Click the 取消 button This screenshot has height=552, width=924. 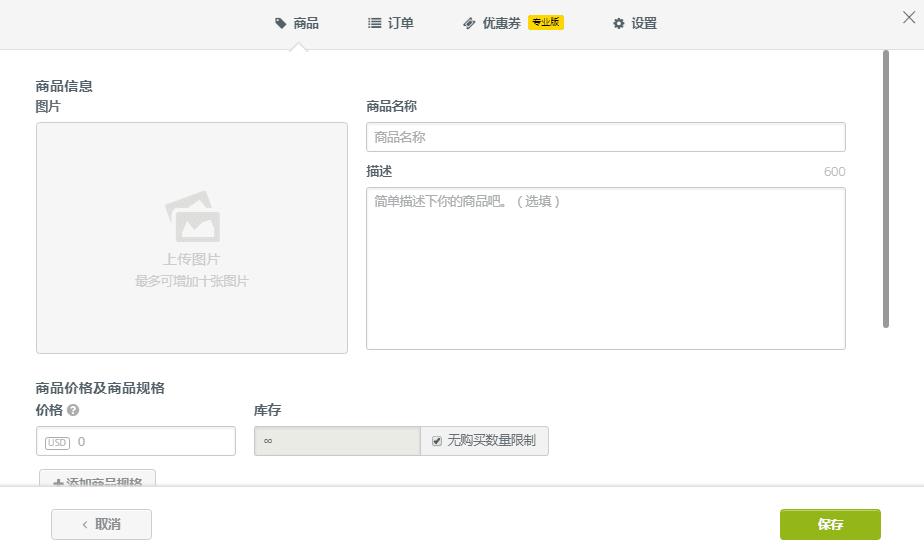[x=101, y=524]
